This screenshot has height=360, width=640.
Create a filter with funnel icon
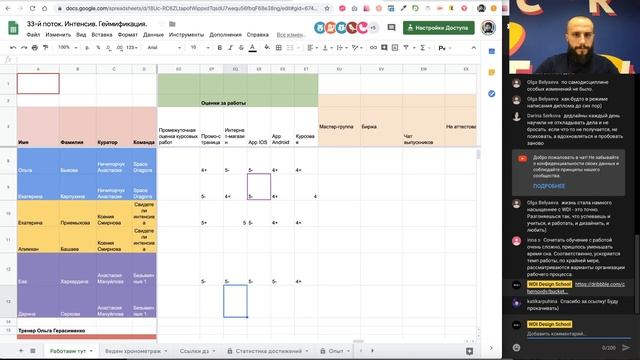(406, 48)
